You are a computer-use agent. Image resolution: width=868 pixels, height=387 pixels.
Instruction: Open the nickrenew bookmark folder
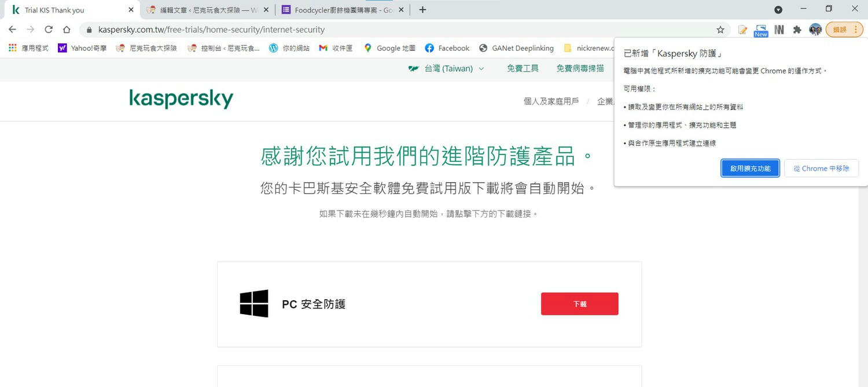click(588, 48)
